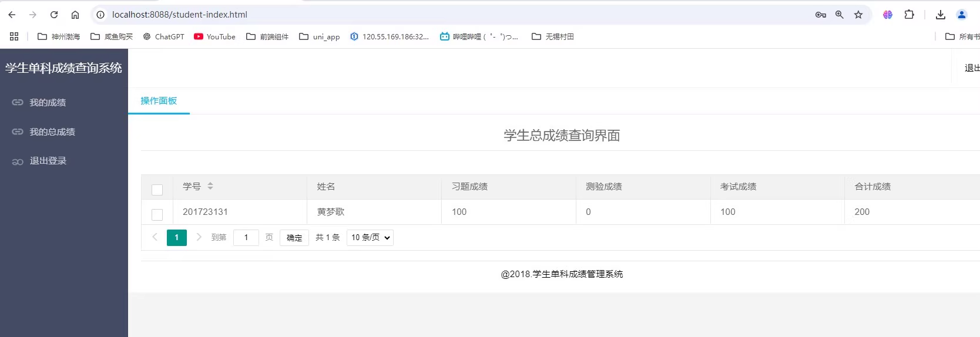Screen dimensions: 980x337
Task: Click the 确定 pagination button
Action: tap(294, 238)
